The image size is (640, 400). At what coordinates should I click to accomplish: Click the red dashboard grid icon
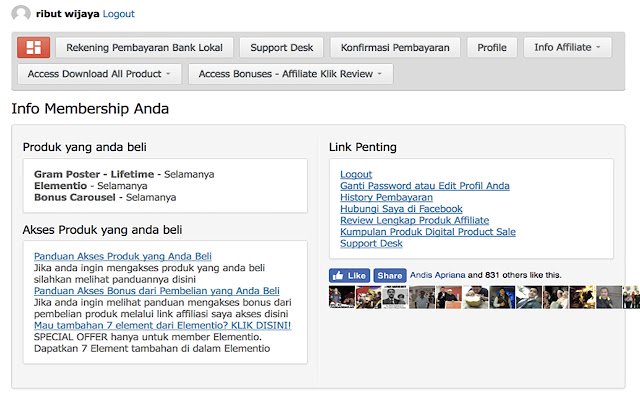tap(33, 47)
